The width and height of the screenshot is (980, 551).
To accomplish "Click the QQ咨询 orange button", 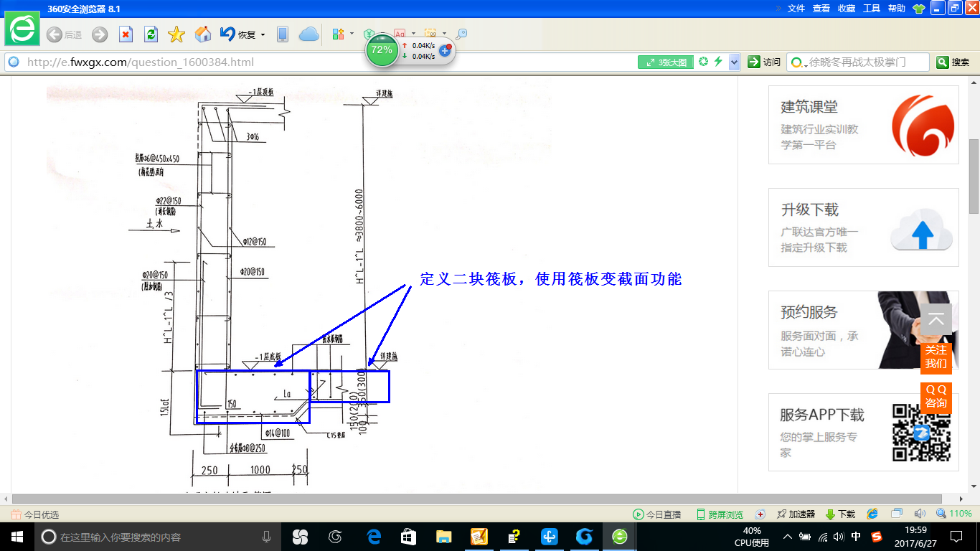I will 936,396.
